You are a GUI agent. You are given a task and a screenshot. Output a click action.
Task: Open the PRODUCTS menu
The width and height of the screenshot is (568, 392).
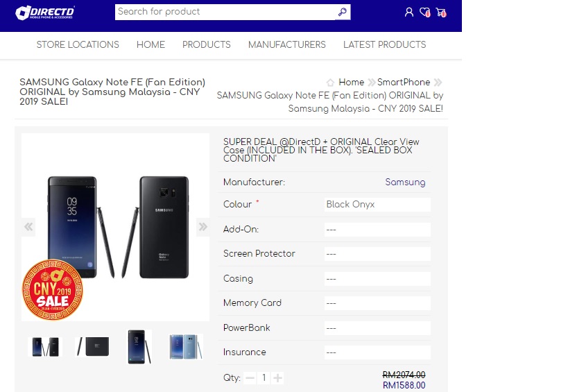pos(207,44)
